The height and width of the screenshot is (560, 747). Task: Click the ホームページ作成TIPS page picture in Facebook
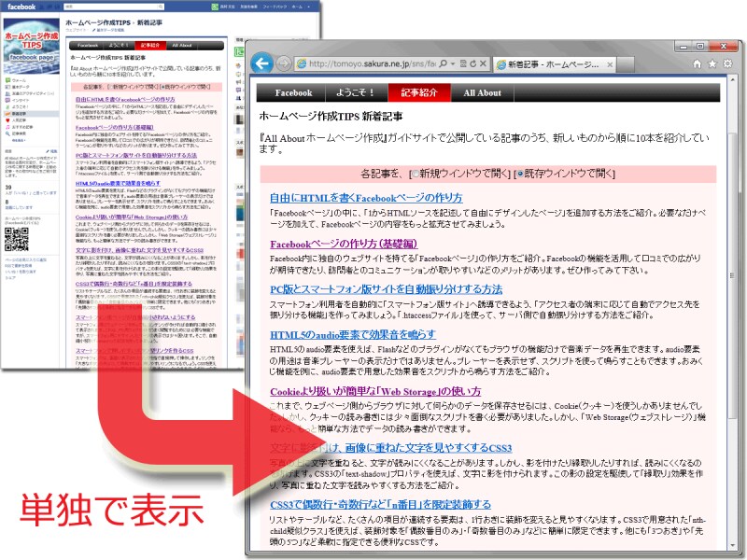pyautogui.click(x=31, y=46)
